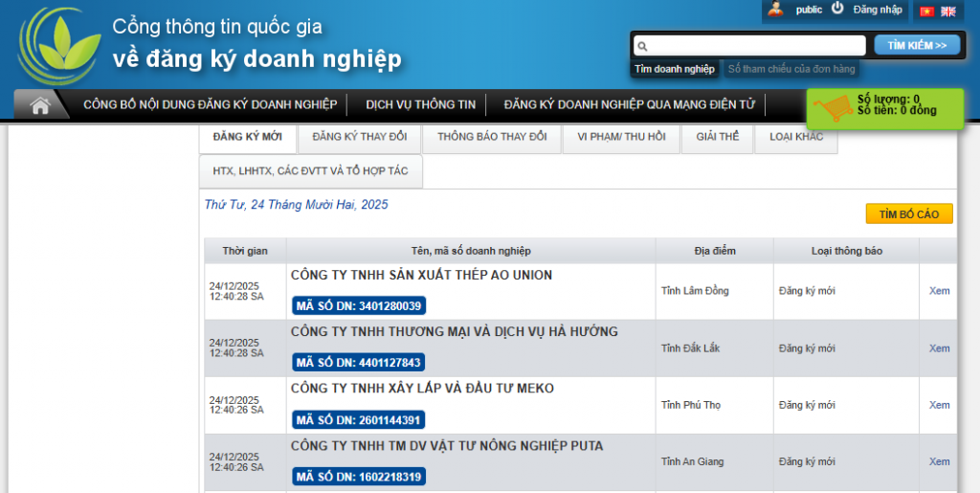Open the GIẢI THỂ tab
980x493 pixels.
718,137
